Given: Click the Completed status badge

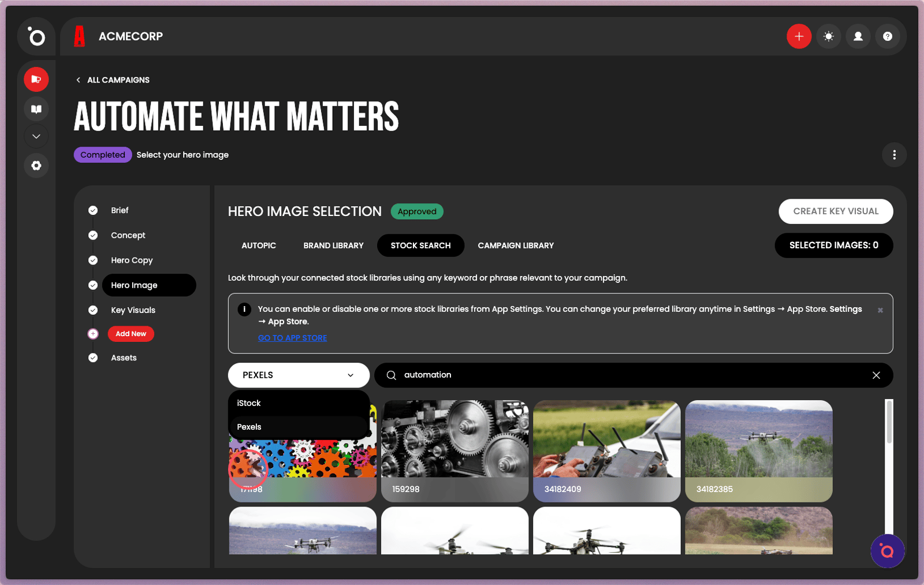Looking at the screenshot, I should 103,155.
